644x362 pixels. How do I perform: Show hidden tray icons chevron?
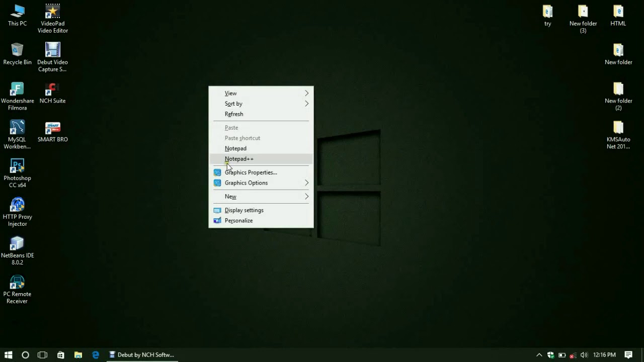tap(539, 355)
